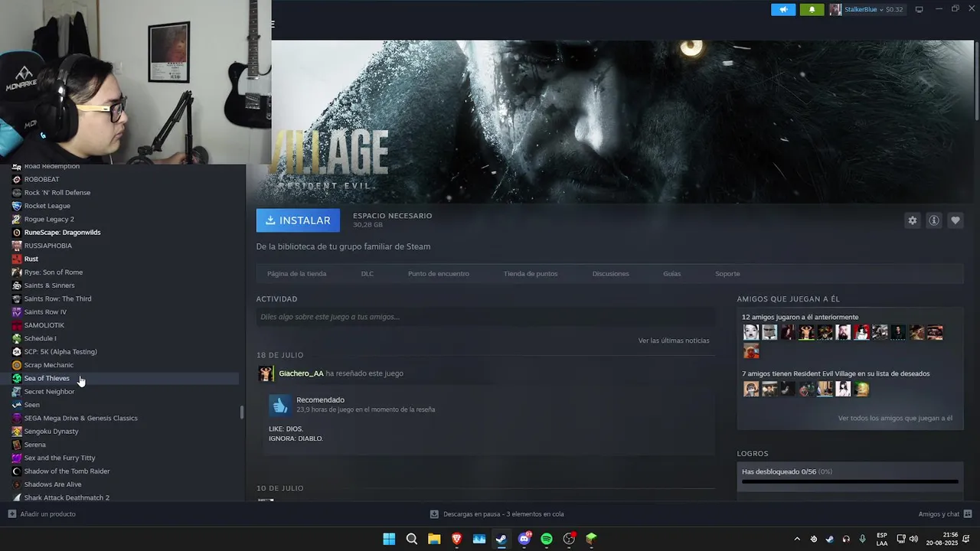Open game settings gear for Resident Evil Village
This screenshot has height=551, width=980.
912,220
